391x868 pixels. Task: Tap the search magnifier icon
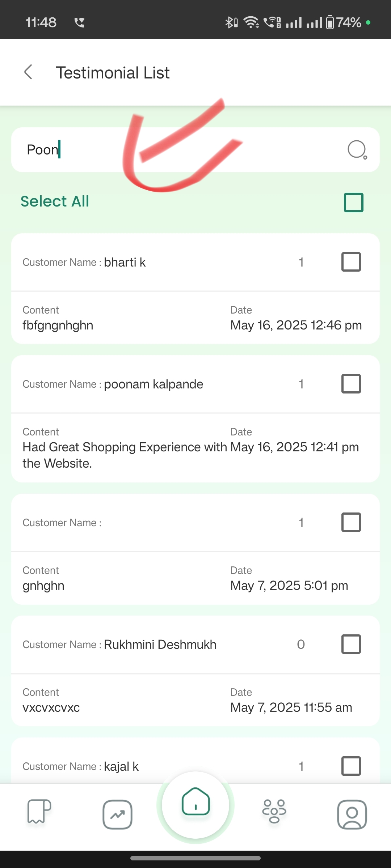pyautogui.click(x=357, y=150)
